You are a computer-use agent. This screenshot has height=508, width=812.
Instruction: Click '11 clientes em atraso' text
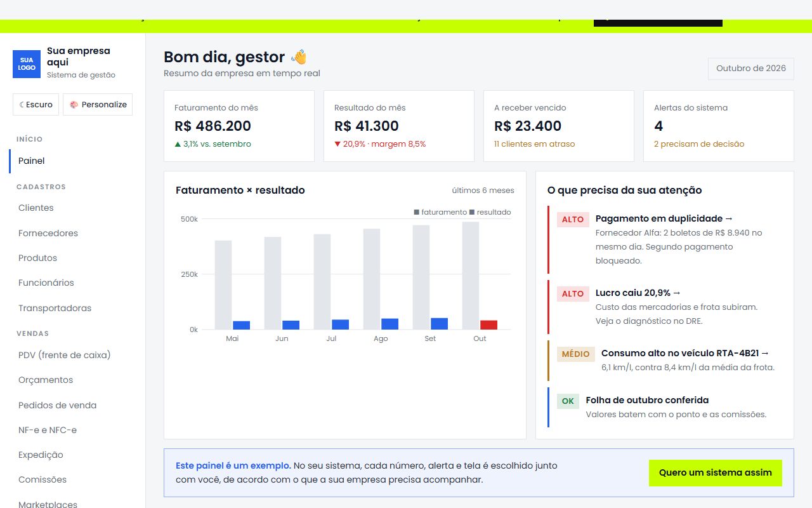pos(534,144)
